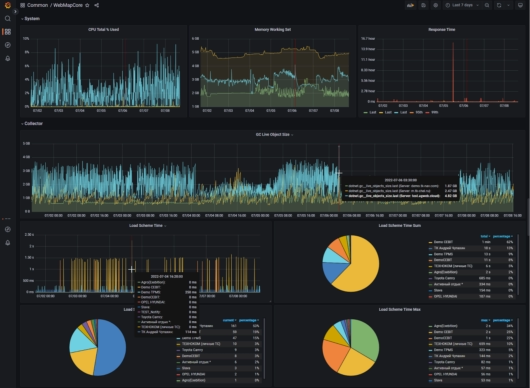Viewport: 530px width, 388px height.
Task: Sort Load Scheme Time Sum legend by total
Action: 485,237
